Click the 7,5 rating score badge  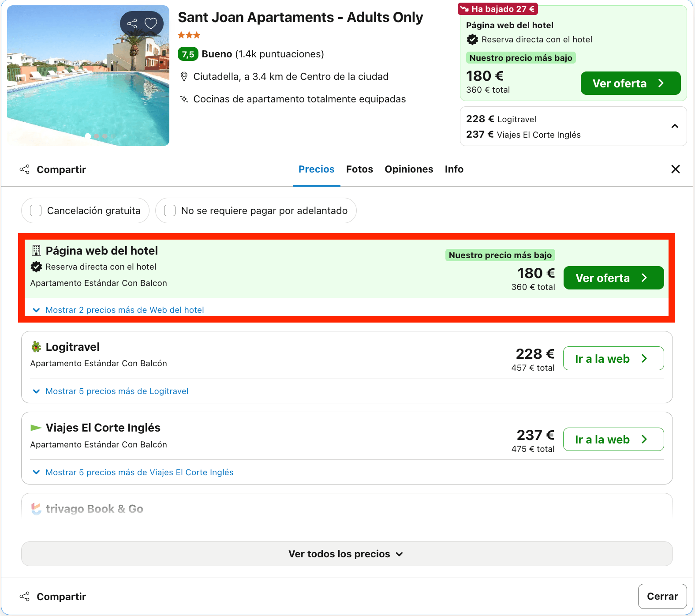click(188, 54)
